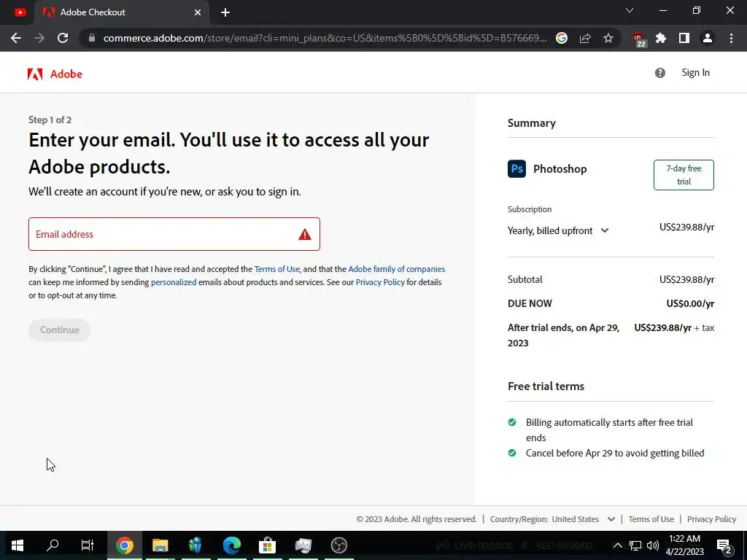The height and width of the screenshot is (560, 747).
Task: Open the red extension with 22 badge
Action: click(x=638, y=39)
